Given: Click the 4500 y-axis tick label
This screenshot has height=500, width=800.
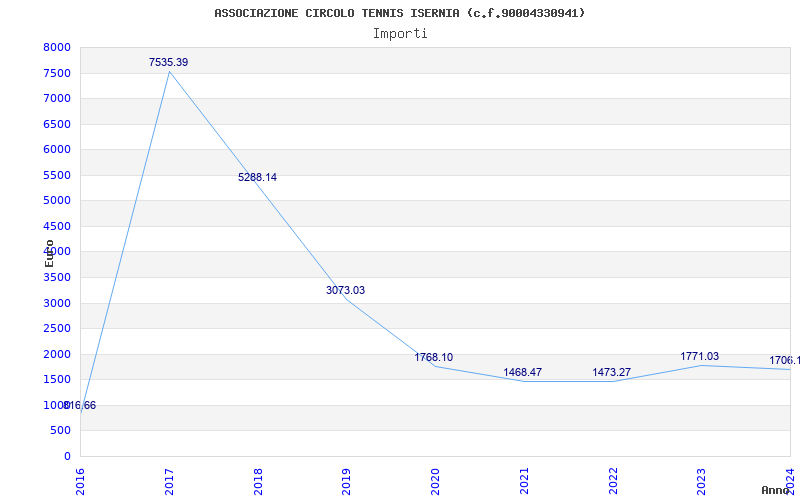Looking at the screenshot, I should 57,227.
